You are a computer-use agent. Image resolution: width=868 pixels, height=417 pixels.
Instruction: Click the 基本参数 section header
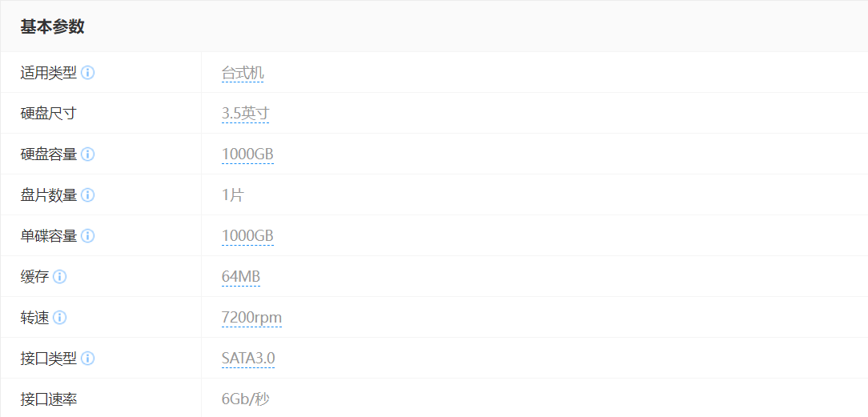(53, 26)
